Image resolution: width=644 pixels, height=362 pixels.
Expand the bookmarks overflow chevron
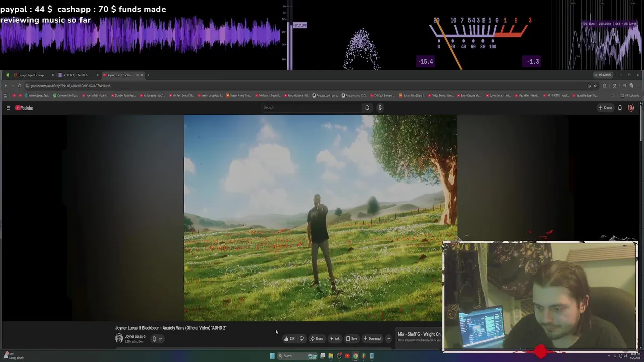tap(613, 95)
